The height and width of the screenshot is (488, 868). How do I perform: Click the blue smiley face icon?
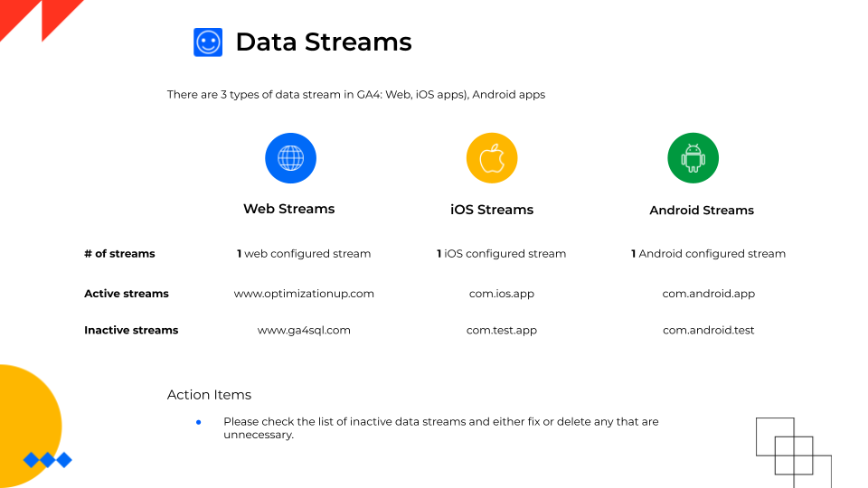click(x=208, y=42)
